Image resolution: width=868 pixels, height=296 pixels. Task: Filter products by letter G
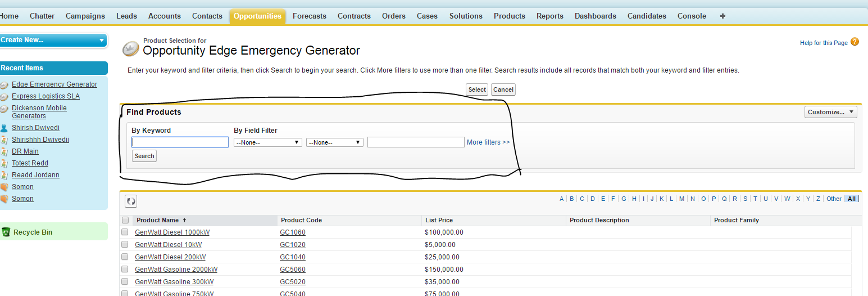[624, 199]
